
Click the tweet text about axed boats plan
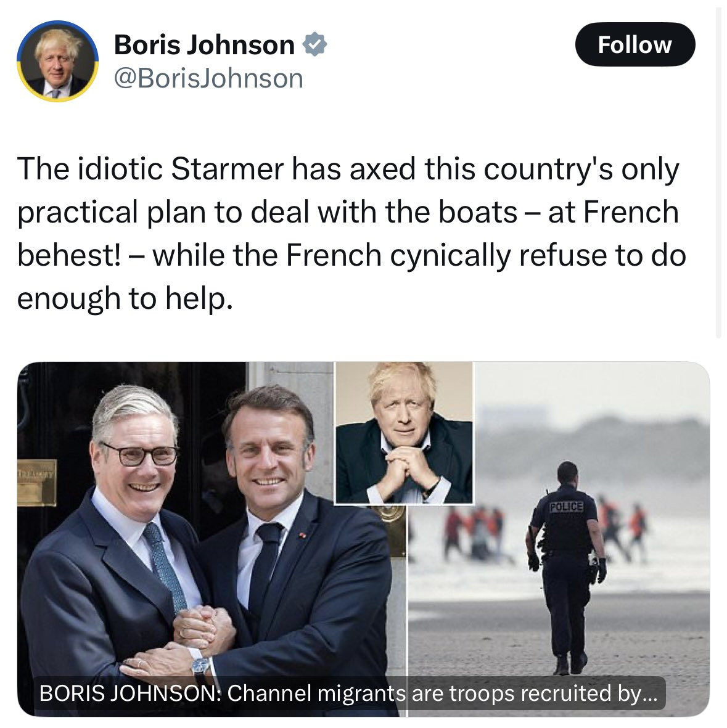pos(351,234)
